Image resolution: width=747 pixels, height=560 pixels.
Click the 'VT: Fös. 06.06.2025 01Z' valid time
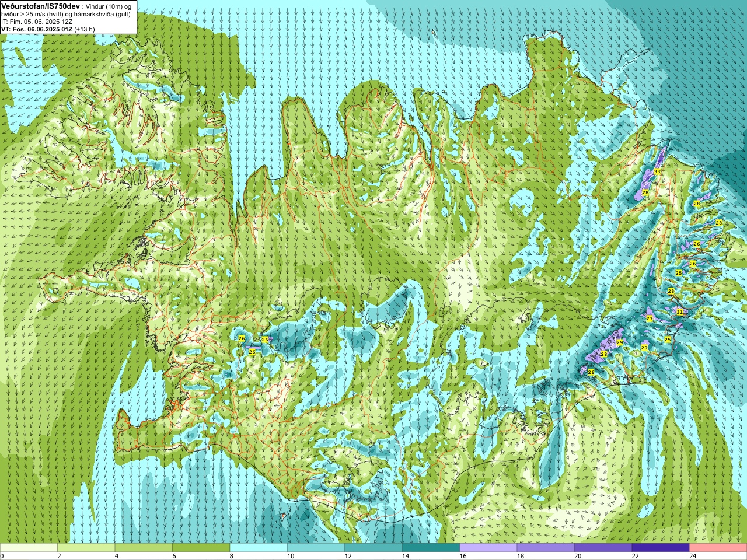pos(37,29)
